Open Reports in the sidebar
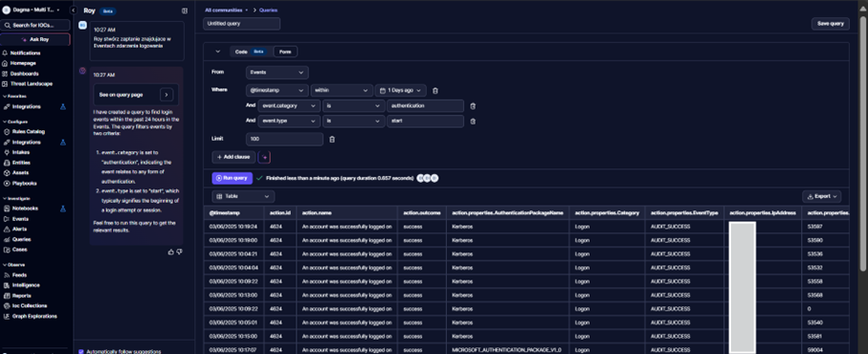The height and width of the screenshot is (354, 868). [22, 296]
